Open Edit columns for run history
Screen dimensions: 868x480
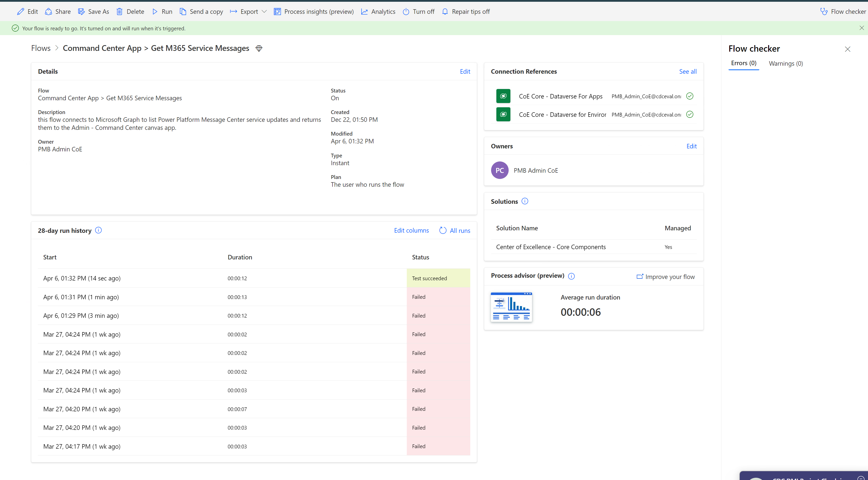(x=411, y=230)
